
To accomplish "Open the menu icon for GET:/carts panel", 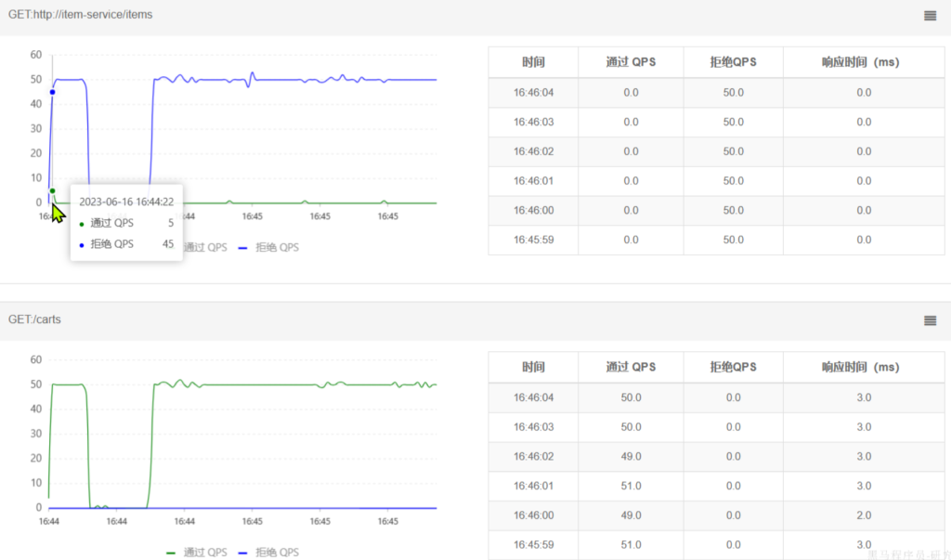I will click(x=930, y=320).
